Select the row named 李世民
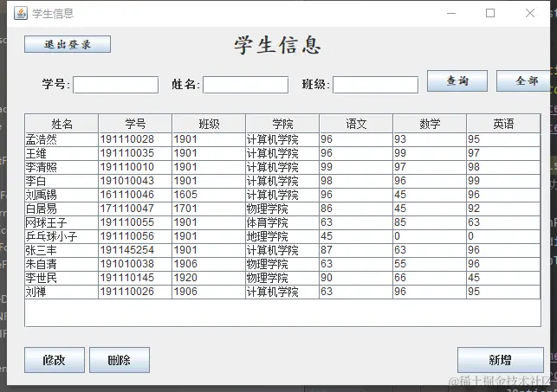This screenshot has width=557, height=392. [282, 278]
